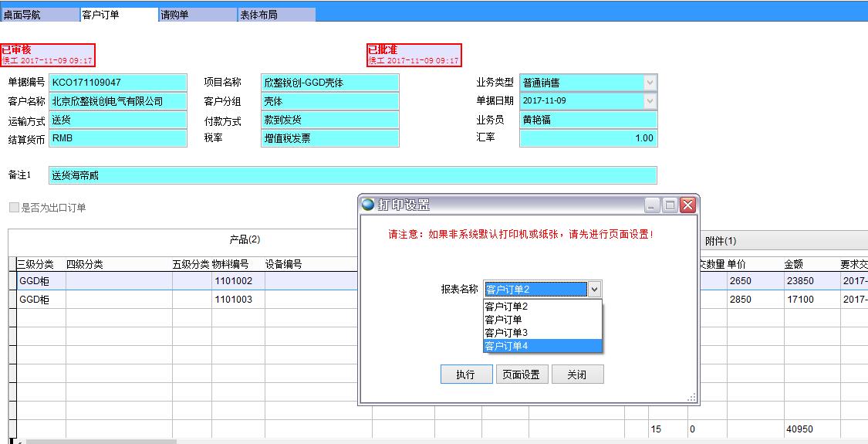Maximize the 打印设置 dialog window
Screen dimensions: 868x444
coord(670,205)
